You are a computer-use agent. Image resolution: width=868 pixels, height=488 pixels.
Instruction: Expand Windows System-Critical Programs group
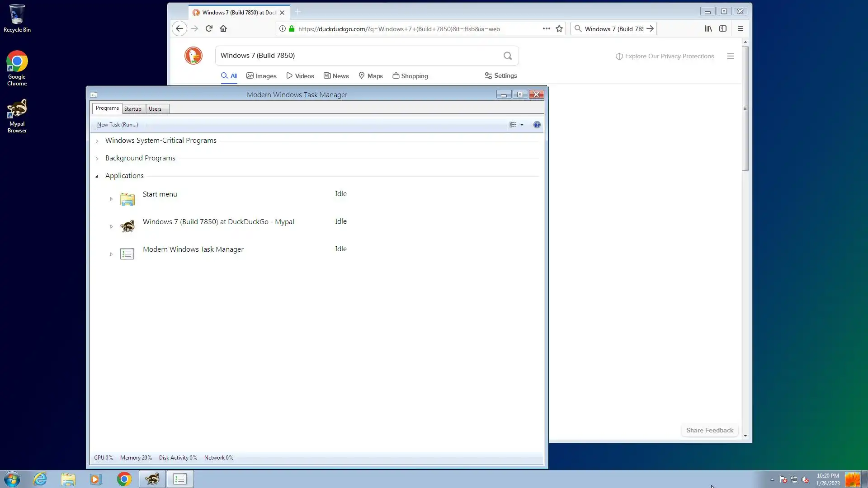tap(97, 141)
